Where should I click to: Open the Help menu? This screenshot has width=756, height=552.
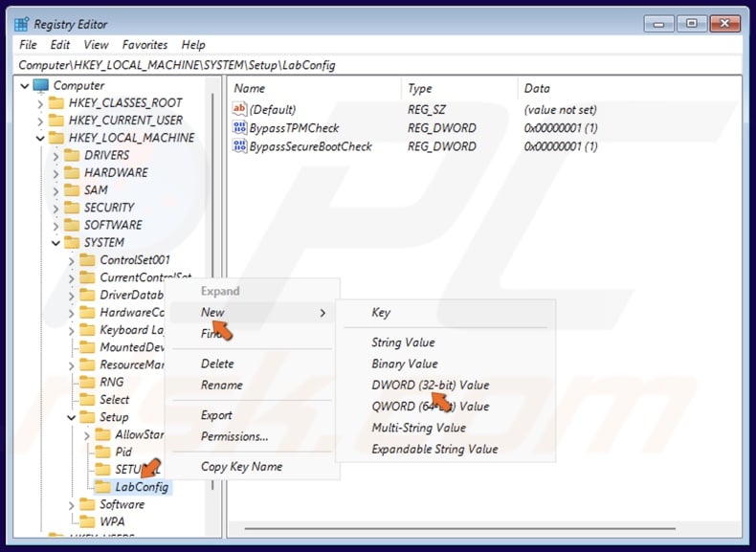pos(193,45)
